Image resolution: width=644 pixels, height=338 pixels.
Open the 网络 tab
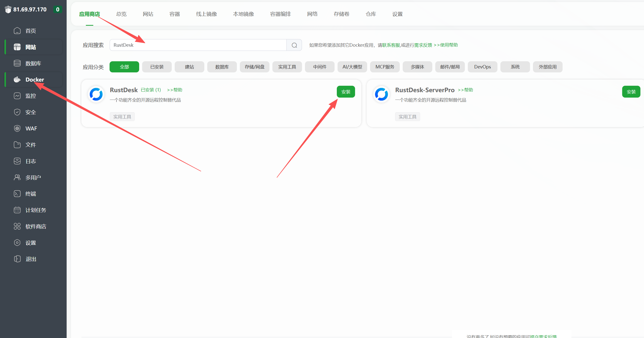coord(312,14)
